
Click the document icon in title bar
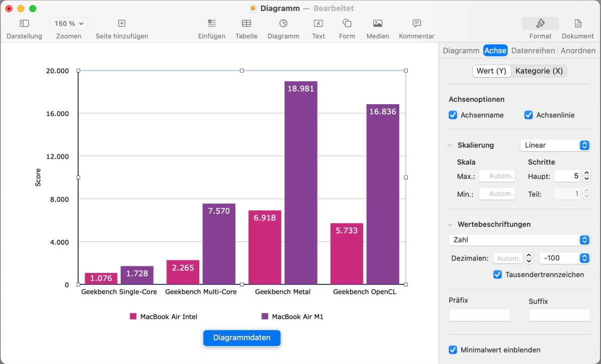point(253,9)
